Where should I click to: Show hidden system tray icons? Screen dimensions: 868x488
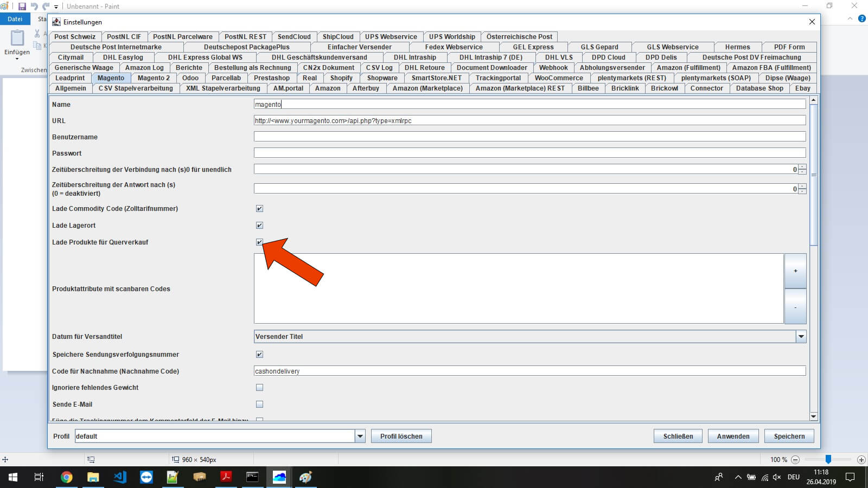738,477
